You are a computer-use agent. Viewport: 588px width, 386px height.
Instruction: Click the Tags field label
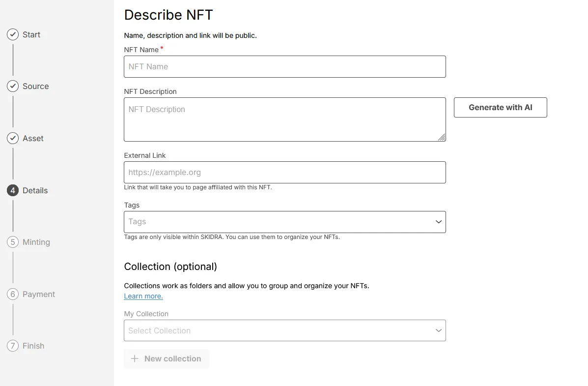[132, 206]
